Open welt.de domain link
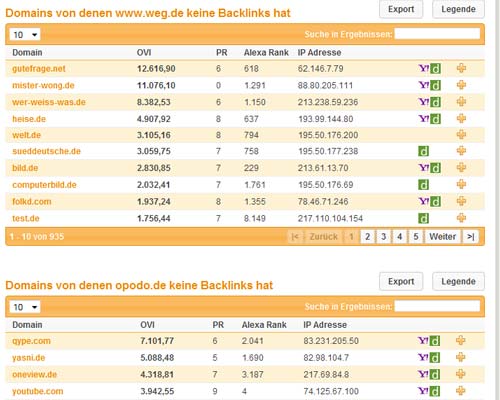500x400 pixels. [x=26, y=135]
